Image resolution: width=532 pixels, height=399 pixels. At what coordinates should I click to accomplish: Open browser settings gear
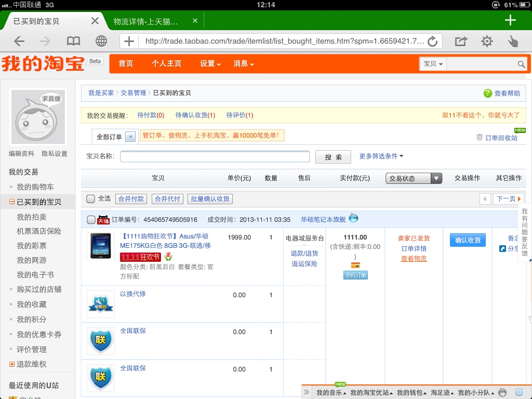[x=487, y=42]
